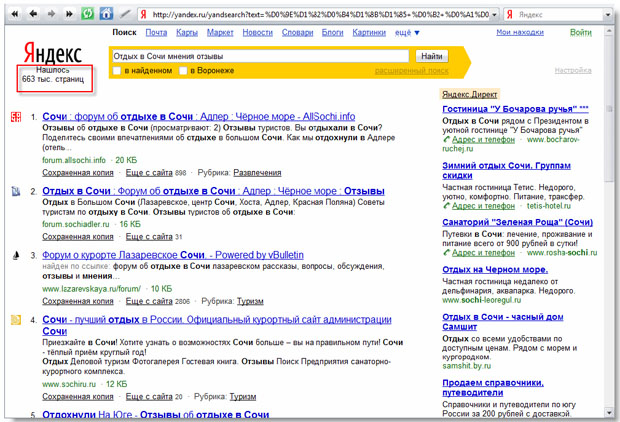Go forward with the right arrow icon

tap(51, 14)
